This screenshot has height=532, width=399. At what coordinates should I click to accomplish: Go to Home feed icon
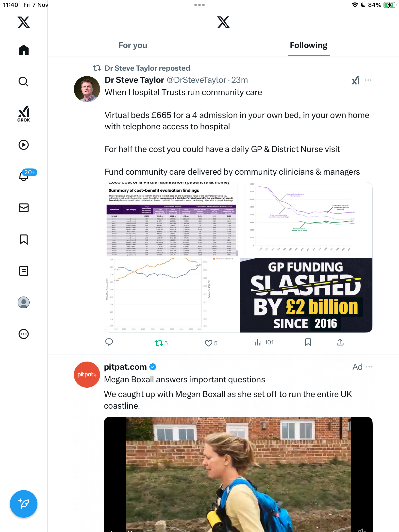tap(24, 50)
